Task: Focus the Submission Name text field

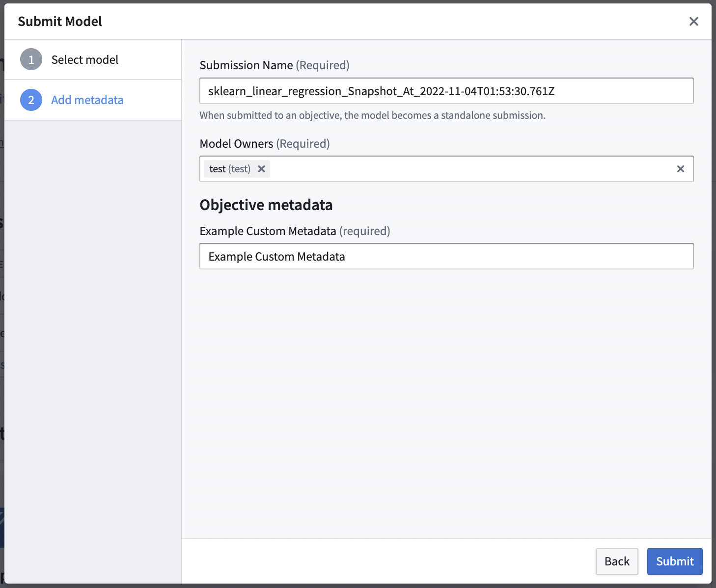Action: [x=446, y=91]
